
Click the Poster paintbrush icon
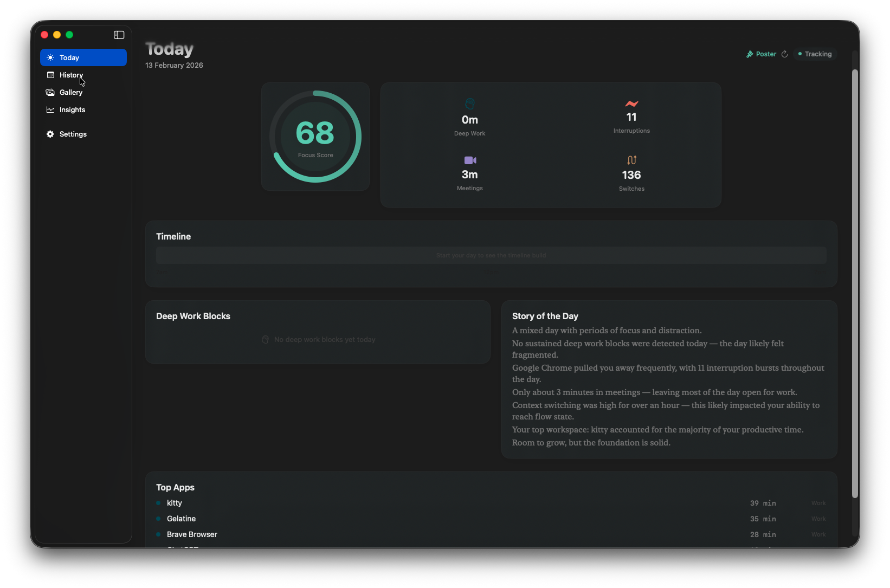click(751, 54)
